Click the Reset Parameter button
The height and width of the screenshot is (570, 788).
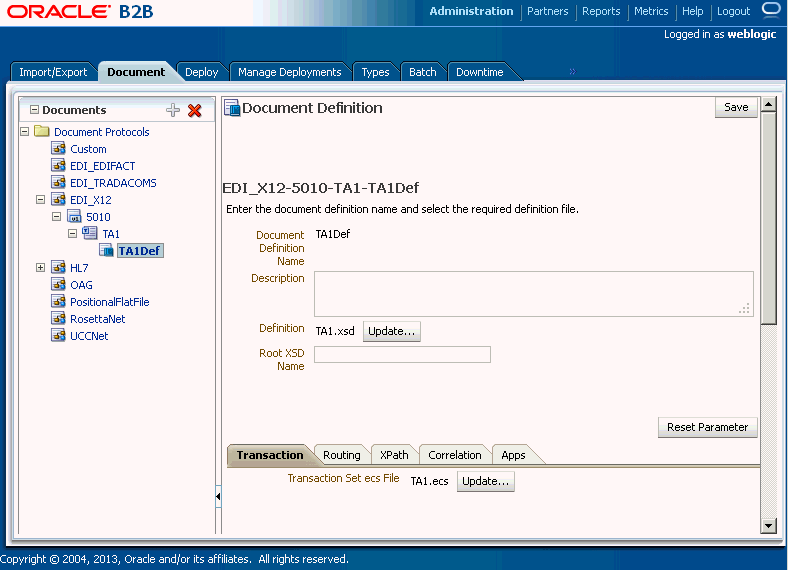pos(708,427)
